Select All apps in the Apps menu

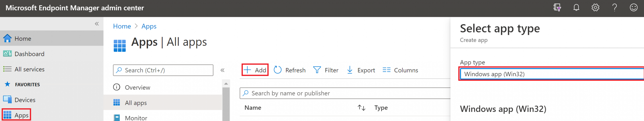pyautogui.click(x=163, y=103)
